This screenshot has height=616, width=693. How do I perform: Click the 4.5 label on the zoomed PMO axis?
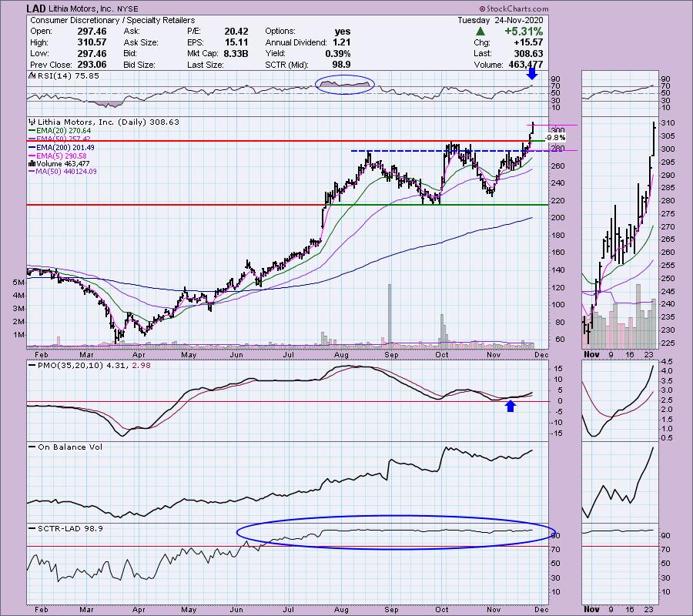click(667, 361)
